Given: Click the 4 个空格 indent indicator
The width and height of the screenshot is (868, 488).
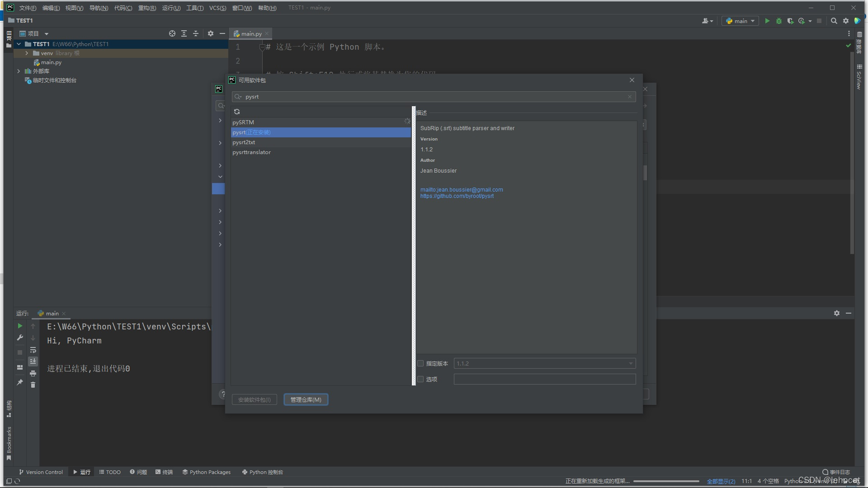Looking at the screenshot, I should [x=768, y=481].
